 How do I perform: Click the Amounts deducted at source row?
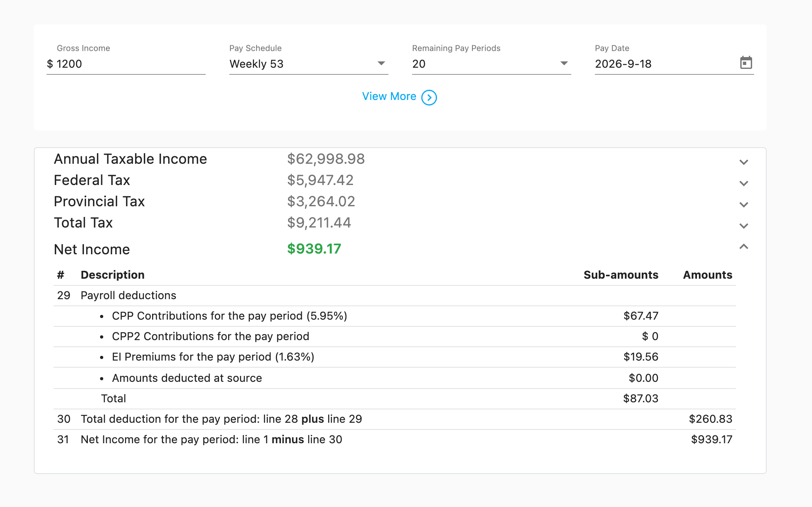pos(395,378)
